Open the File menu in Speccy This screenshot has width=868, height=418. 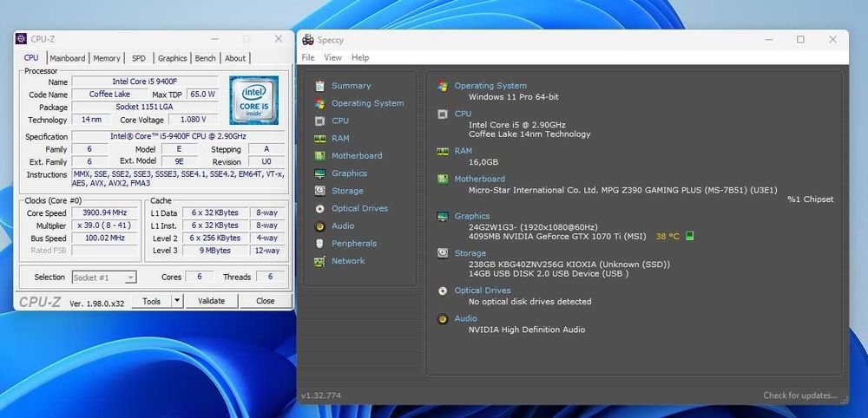tap(308, 57)
